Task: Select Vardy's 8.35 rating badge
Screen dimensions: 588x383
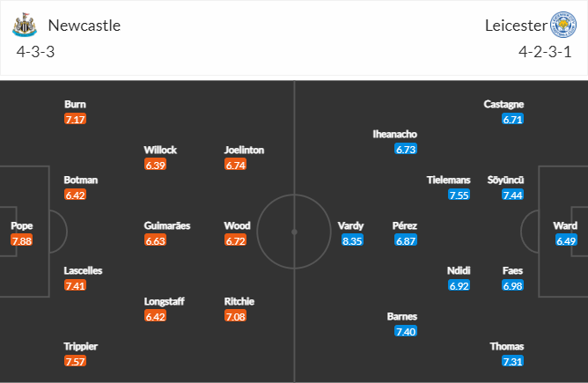Action: 352,240
